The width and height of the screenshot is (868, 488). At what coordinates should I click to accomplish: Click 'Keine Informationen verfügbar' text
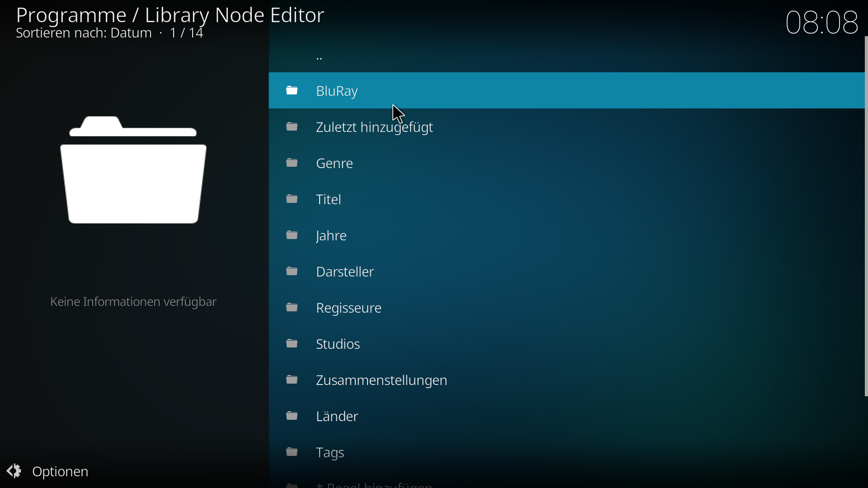click(x=133, y=302)
